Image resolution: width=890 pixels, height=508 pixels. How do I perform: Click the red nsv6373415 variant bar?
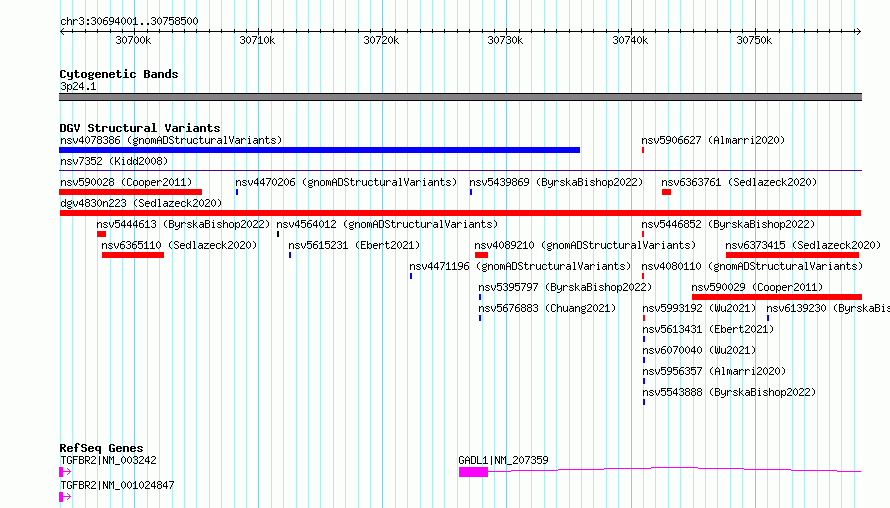(792, 255)
